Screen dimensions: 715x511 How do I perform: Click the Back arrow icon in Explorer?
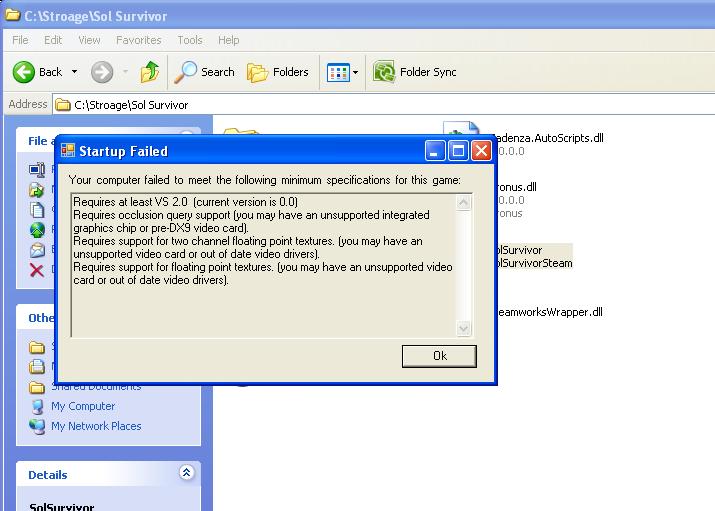24,72
